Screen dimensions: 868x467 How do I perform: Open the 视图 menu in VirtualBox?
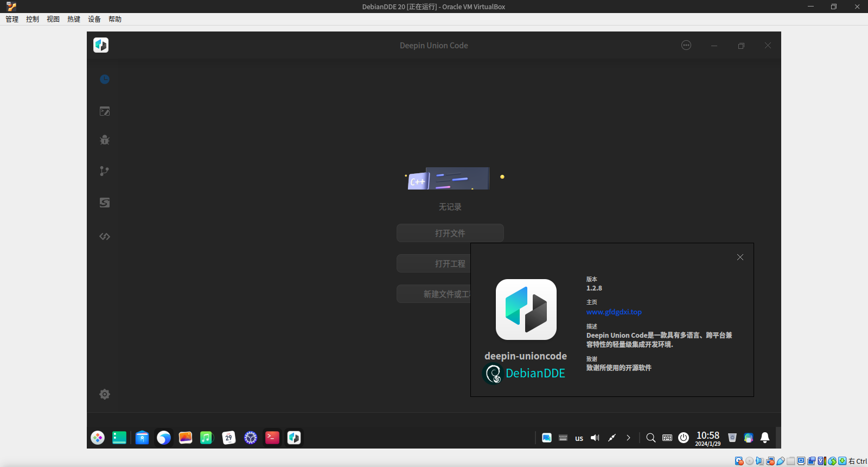click(x=53, y=19)
